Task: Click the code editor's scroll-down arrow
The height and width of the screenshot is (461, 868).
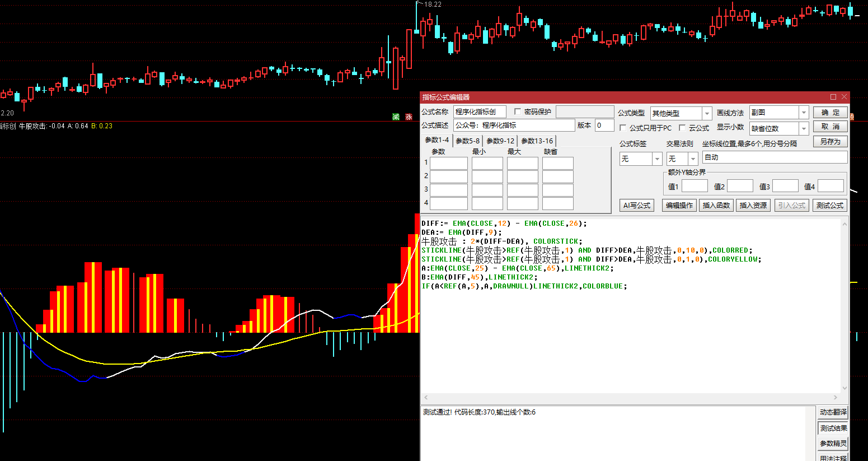Action: tap(844, 388)
